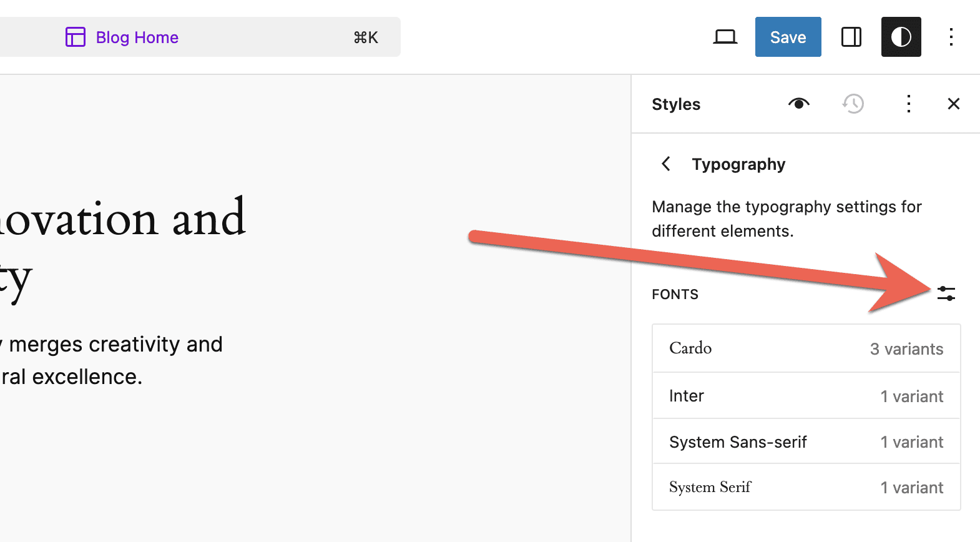Open style Revisions history icon
The width and height of the screenshot is (980, 542).
pos(853,104)
